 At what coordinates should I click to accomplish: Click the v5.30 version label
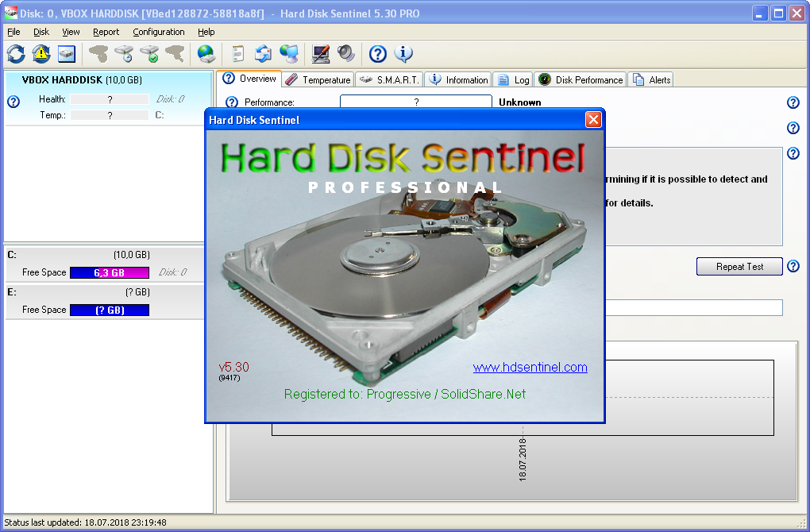233,367
